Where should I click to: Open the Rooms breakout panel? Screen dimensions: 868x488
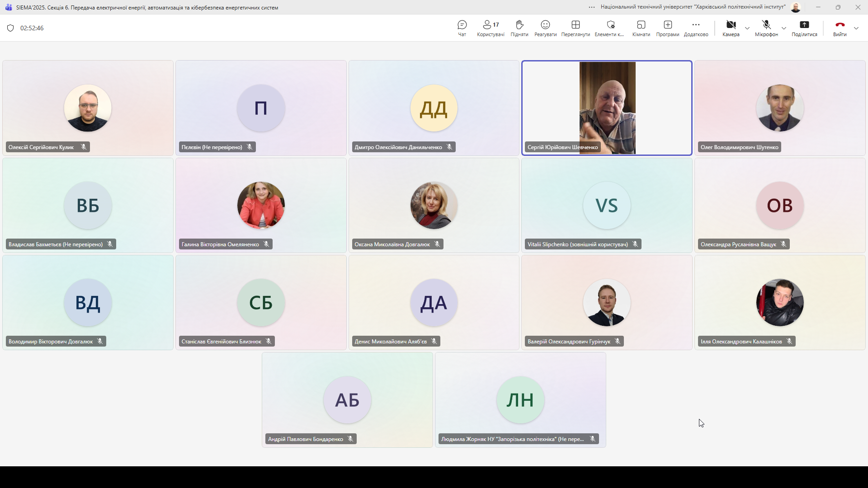641,28
